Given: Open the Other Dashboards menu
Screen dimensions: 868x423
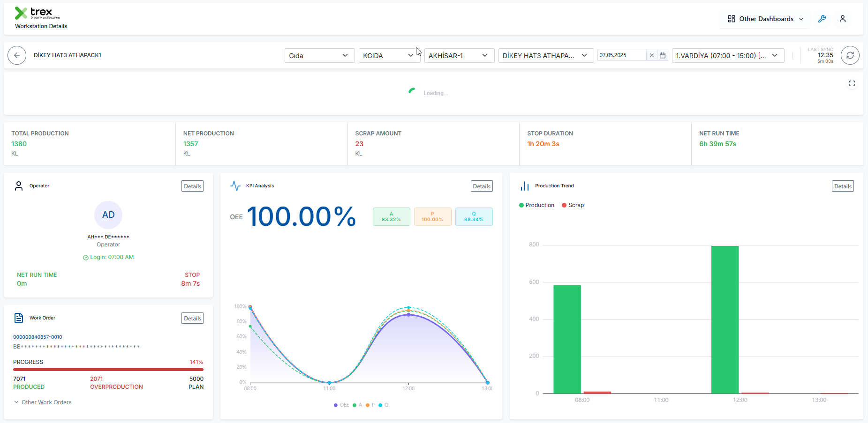Looking at the screenshot, I should (x=765, y=19).
